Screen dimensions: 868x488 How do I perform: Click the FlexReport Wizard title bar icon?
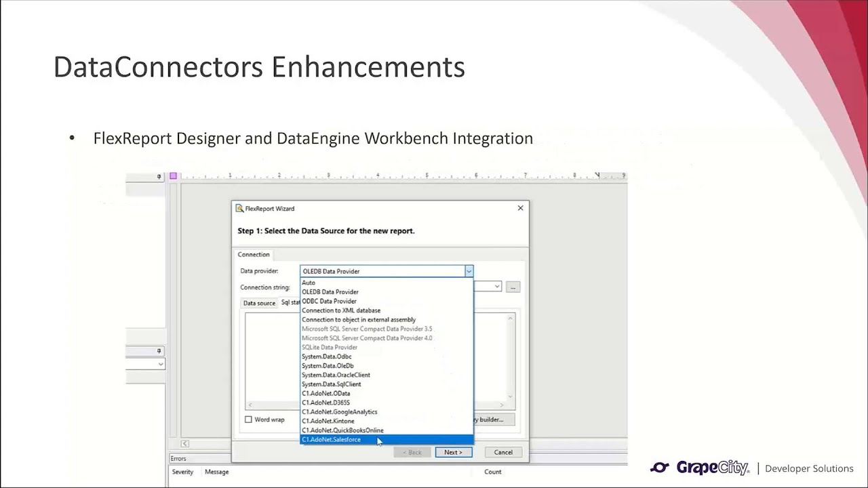pyautogui.click(x=239, y=208)
